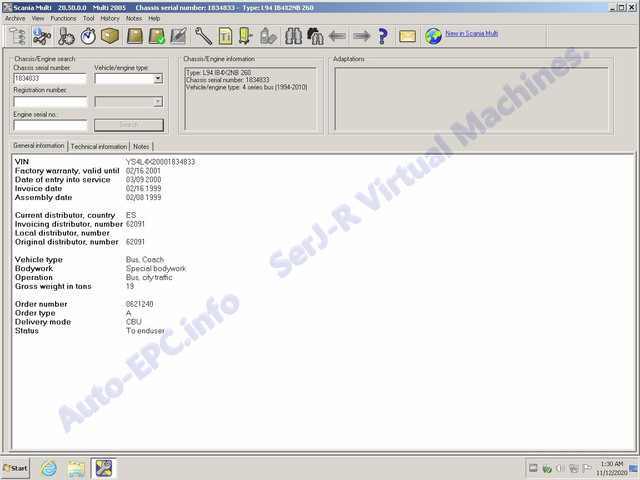Viewport: 640px width, 480px height.
Task: Open the notepad with pen icon
Action: point(179,36)
